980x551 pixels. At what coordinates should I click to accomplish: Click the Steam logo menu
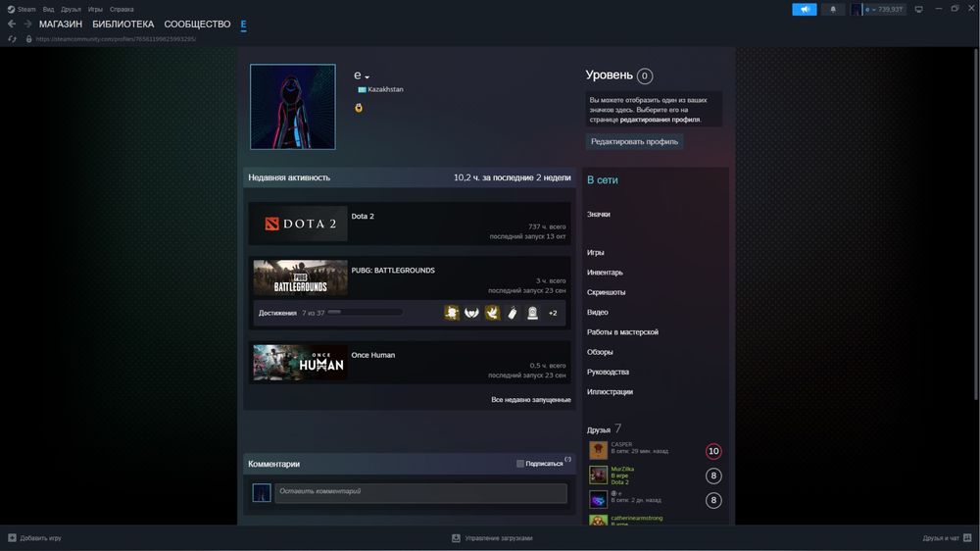click(22, 10)
